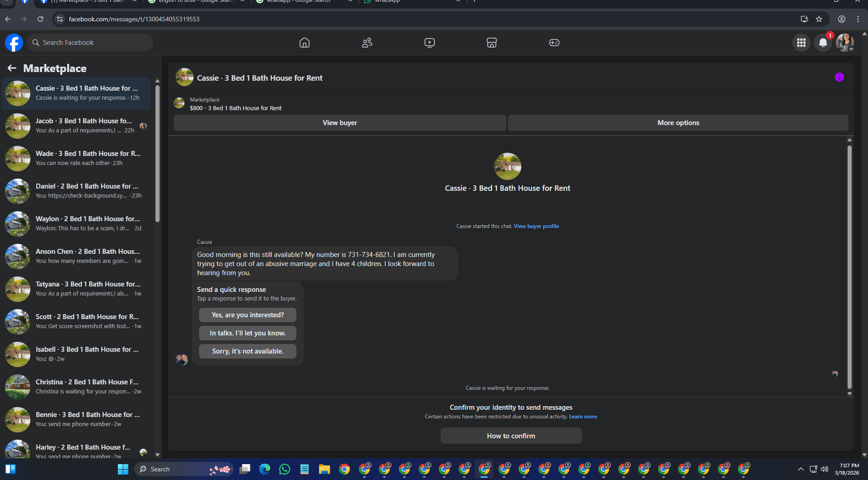
Task: Open Windows Start menu
Action: [123, 469]
